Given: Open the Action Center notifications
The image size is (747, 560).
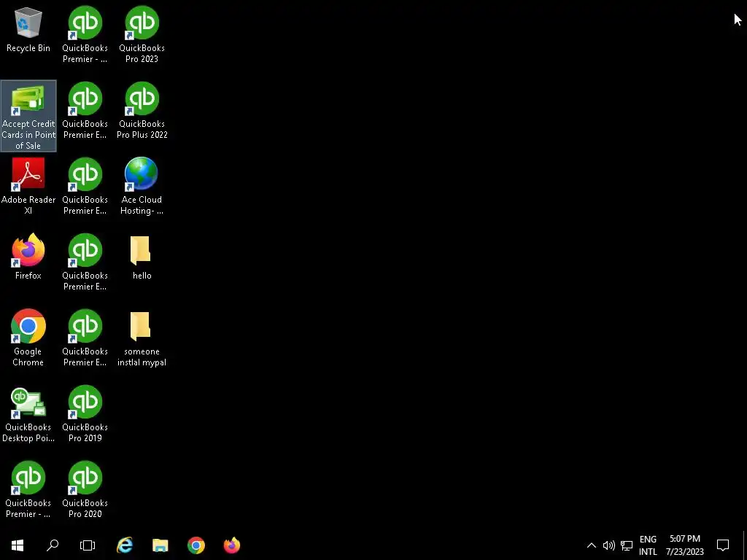Looking at the screenshot, I should (723, 545).
